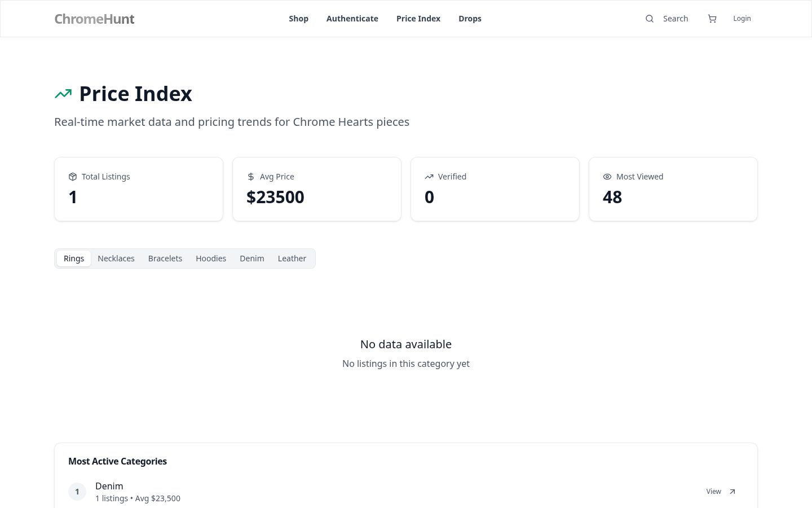Switch to the Necklaces tab

coord(116,259)
